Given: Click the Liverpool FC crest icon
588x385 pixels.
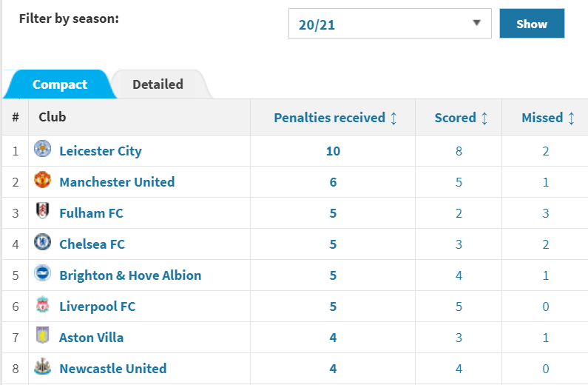Looking at the screenshot, I should pyautogui.click(x=43, y=305).
